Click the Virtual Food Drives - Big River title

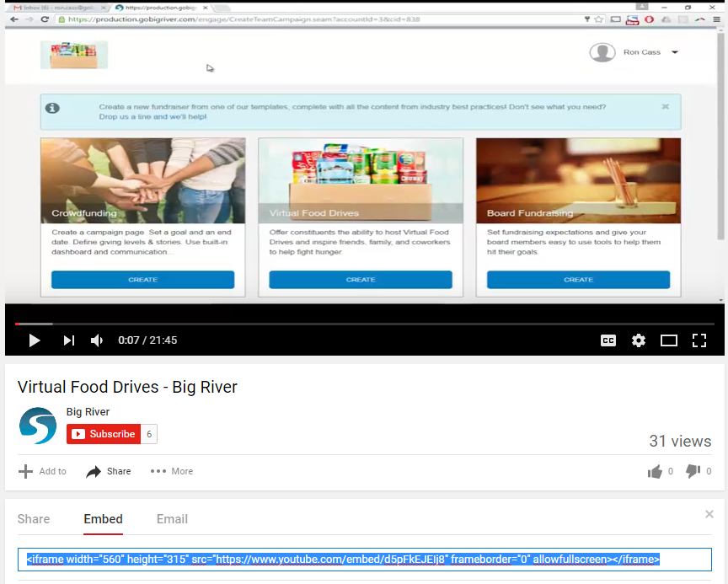coord(127,387)
